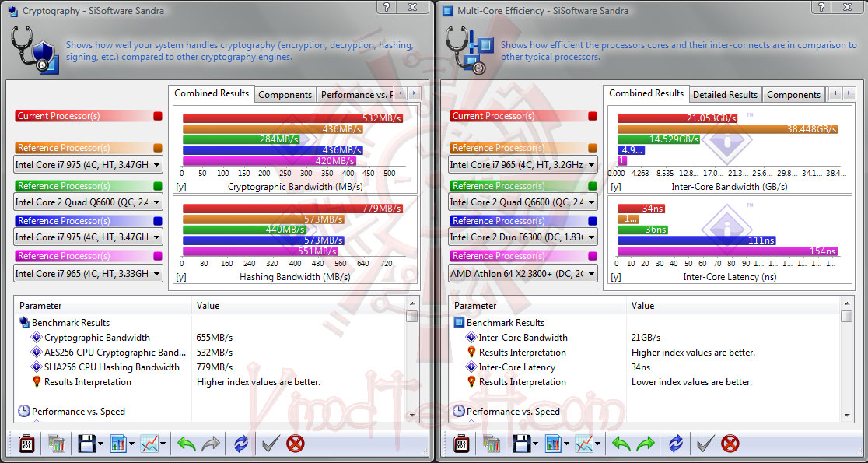Click the line graph icon in Multi-Core Efficiency toolbar
Image resolution: width=868 pixels, height=463 pixels.
pos(585,444)
